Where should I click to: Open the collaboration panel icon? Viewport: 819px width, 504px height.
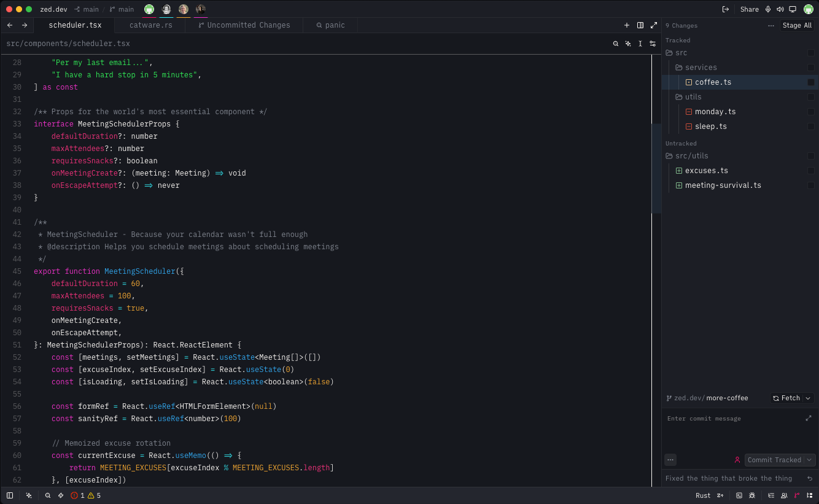[784, 495]
